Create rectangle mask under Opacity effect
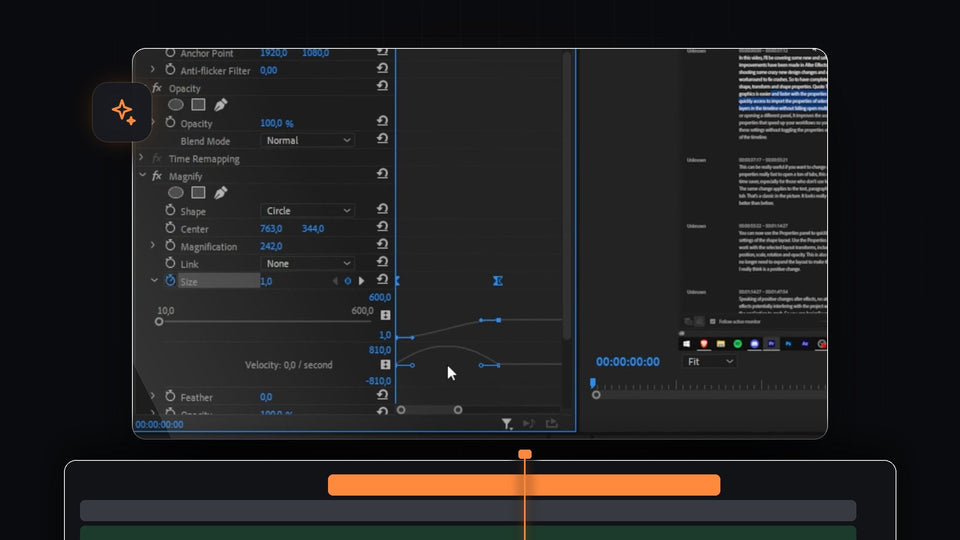Image resolution: width=960 pixels, height=540 pixels. pos(198,105)
